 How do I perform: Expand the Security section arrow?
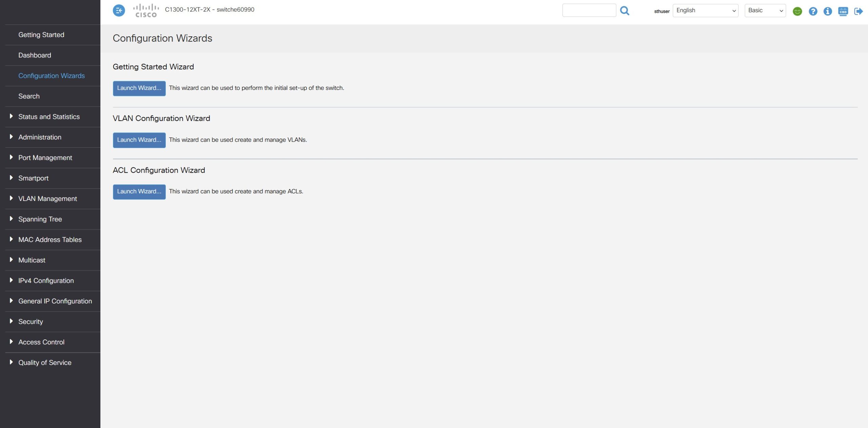click(x=11, y=321)
